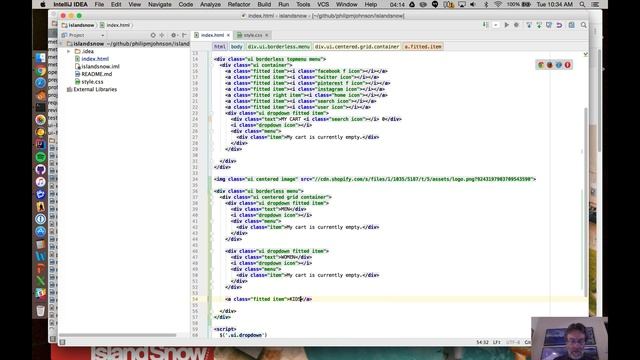Image resolution: width=640 pixels, height=360 pixels.
Task: Open the Navigate menu
Action: pos(160,4)
